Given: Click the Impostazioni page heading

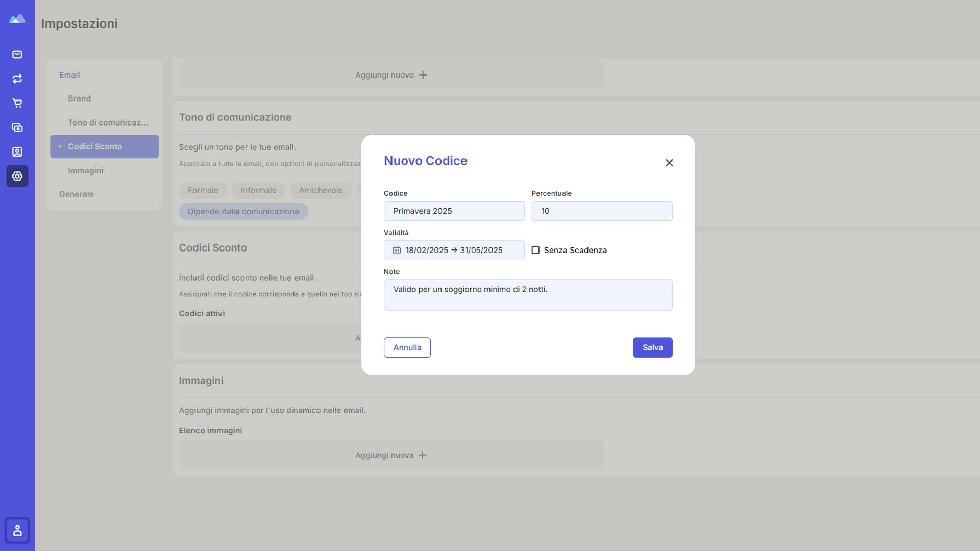Looking at the screenshot, I should (79, 23).
